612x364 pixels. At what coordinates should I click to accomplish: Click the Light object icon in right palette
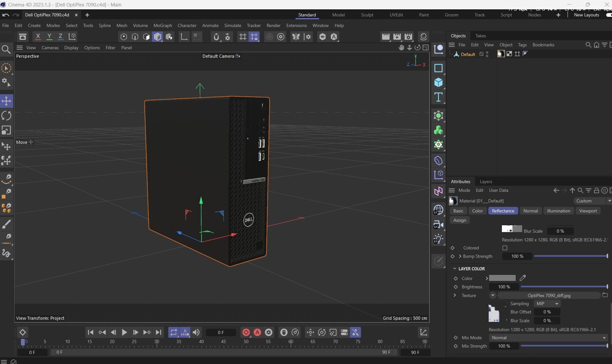pyautogui.click(x=438, y=239)
